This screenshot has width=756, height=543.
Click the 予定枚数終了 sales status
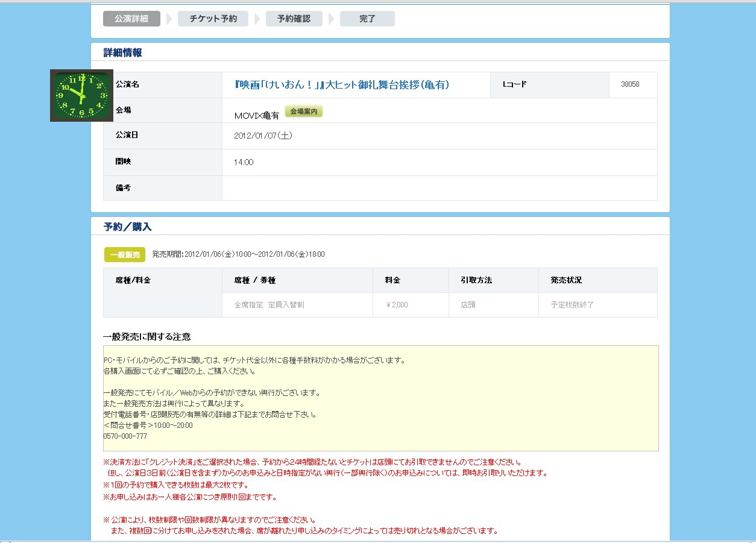point(572,305)
